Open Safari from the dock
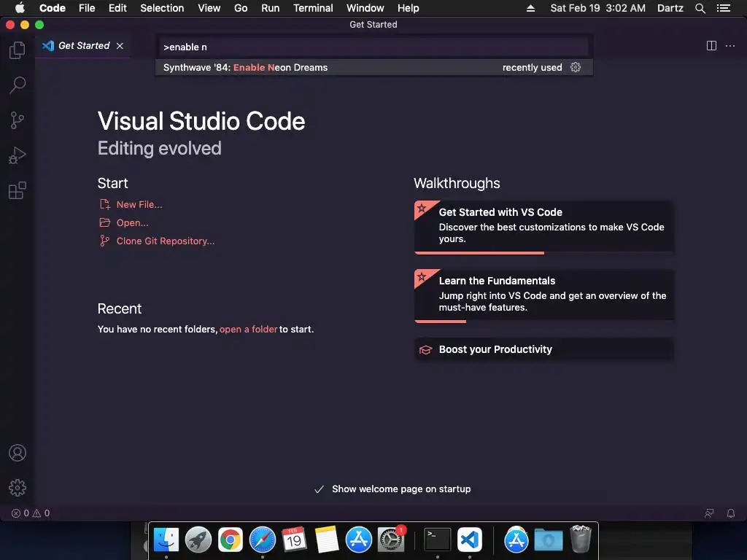 (263, 540)
